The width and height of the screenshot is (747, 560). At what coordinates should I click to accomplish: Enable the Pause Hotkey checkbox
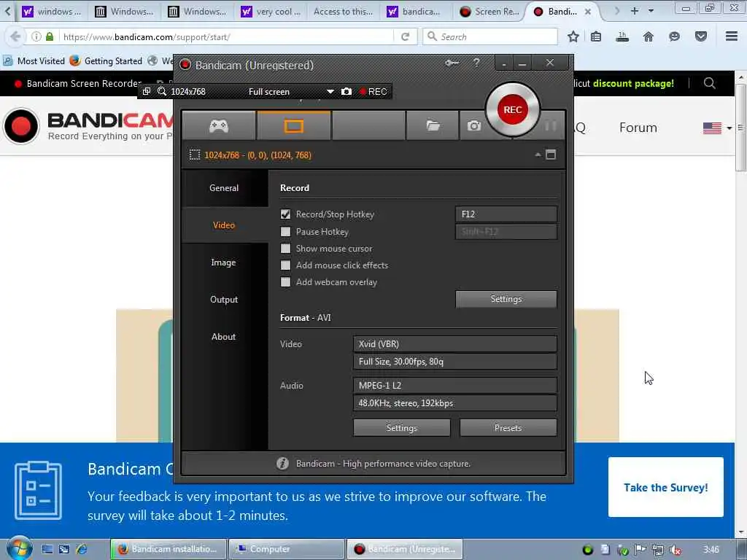(x=285, y=231)
